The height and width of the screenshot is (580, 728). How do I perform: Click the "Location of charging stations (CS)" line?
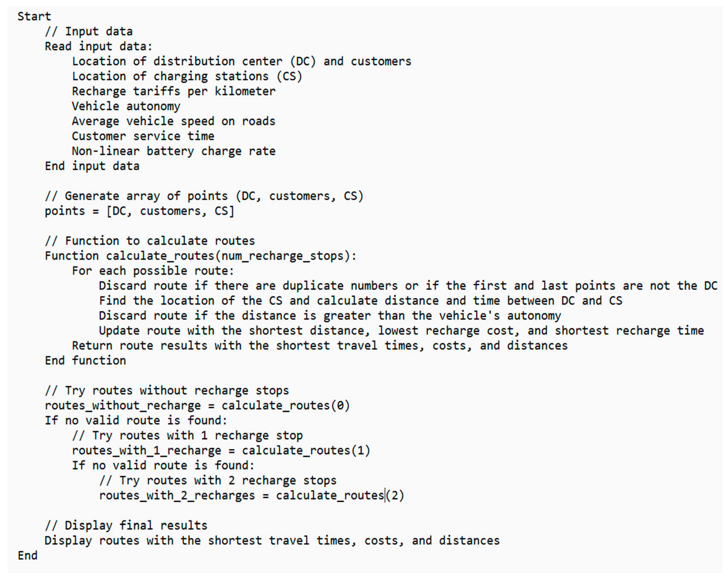(x=187, y=76)
